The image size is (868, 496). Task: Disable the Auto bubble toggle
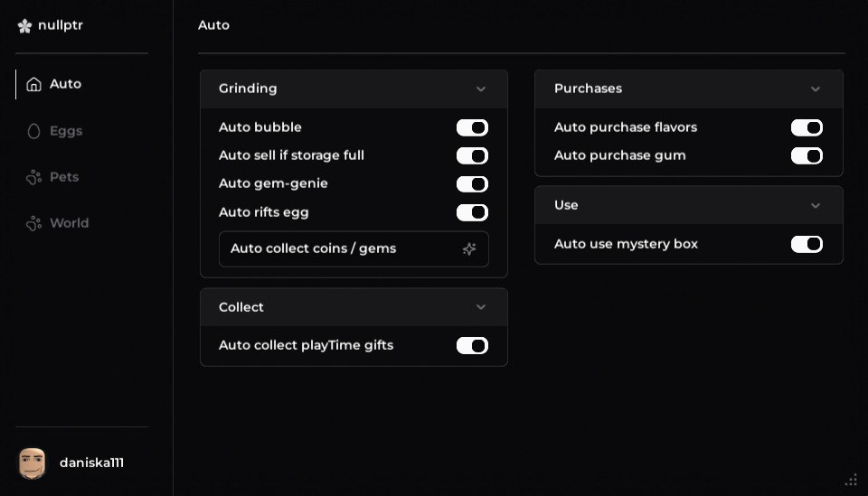click(472, 127)
